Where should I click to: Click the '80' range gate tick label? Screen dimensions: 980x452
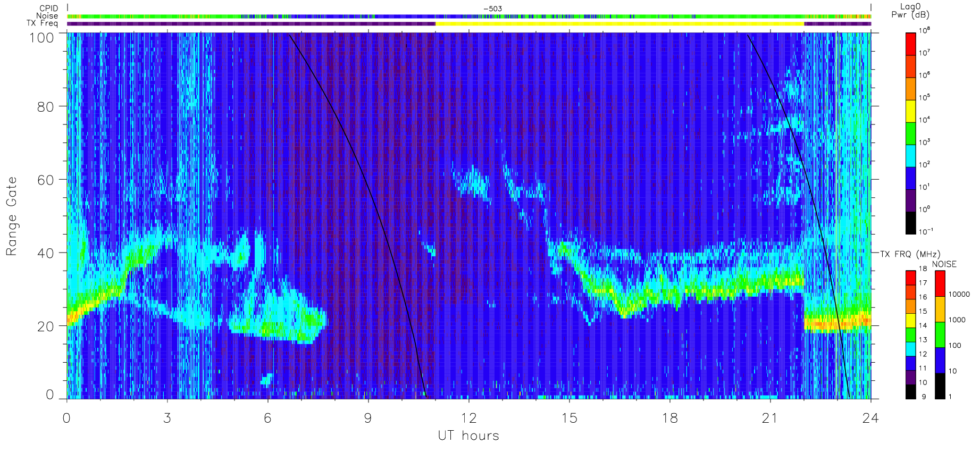click(46, 106)
